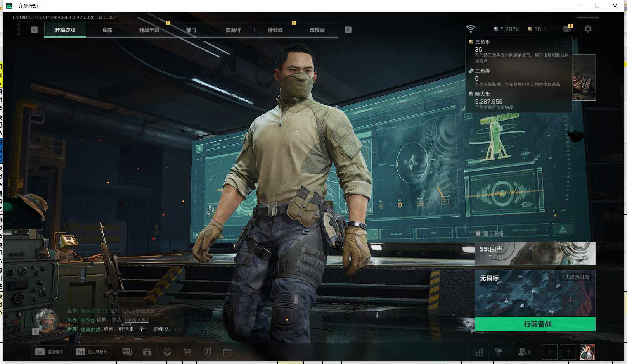Open the settings gear icon
Viewport: 627px width, 364px height.
[588, 29]
